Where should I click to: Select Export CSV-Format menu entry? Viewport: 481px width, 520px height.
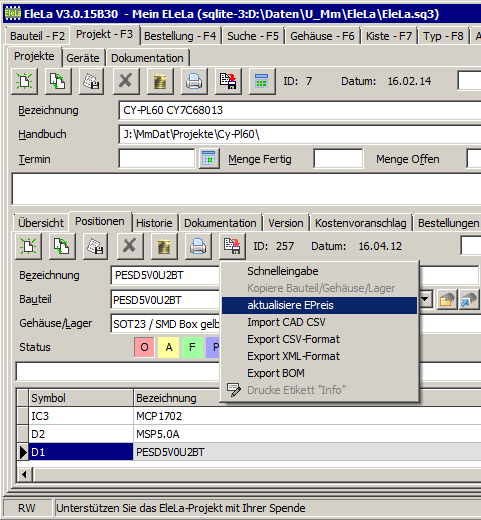pyautogui.click(x=319, y=339)
